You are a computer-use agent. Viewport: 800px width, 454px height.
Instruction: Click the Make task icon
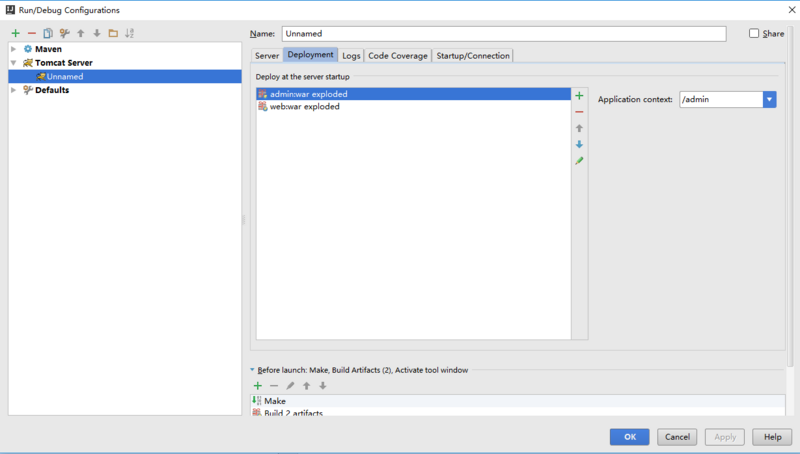coord(257,400)
